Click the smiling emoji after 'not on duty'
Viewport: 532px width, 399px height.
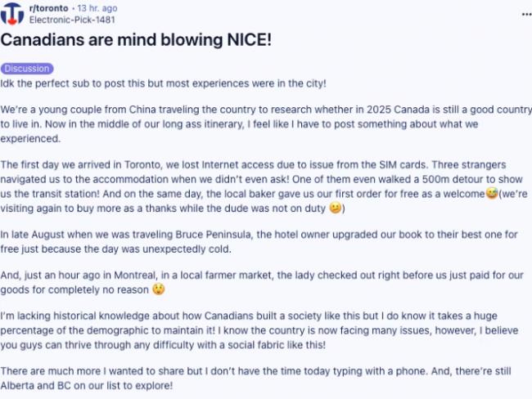[336, 208]
